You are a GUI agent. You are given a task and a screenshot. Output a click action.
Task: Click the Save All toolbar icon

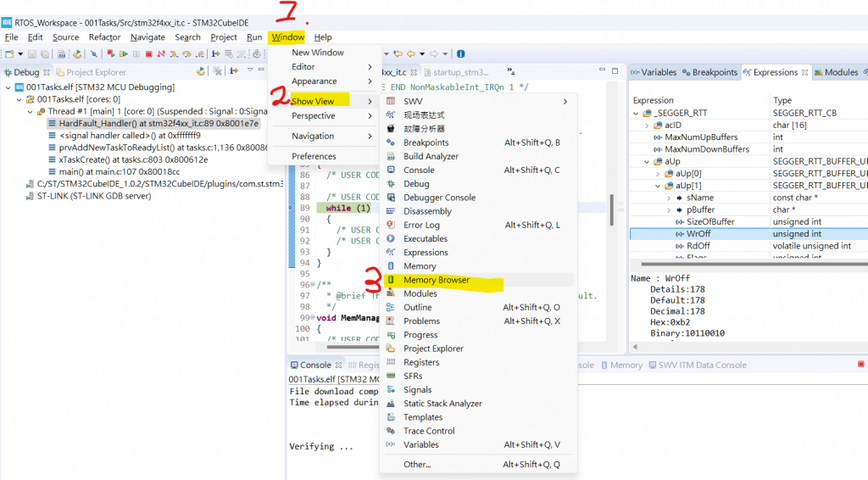click(x=45, y=54)
